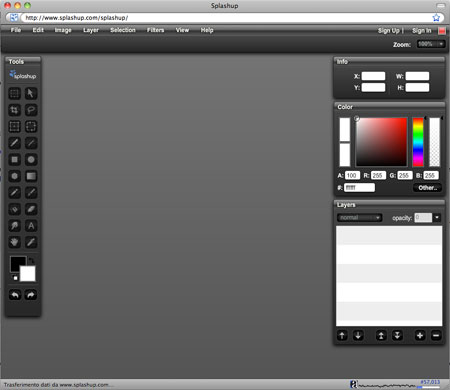This screenshot has width=450, height=390.
Task: Click the Redo arrow in Tools panel
Action: (31, 295)
